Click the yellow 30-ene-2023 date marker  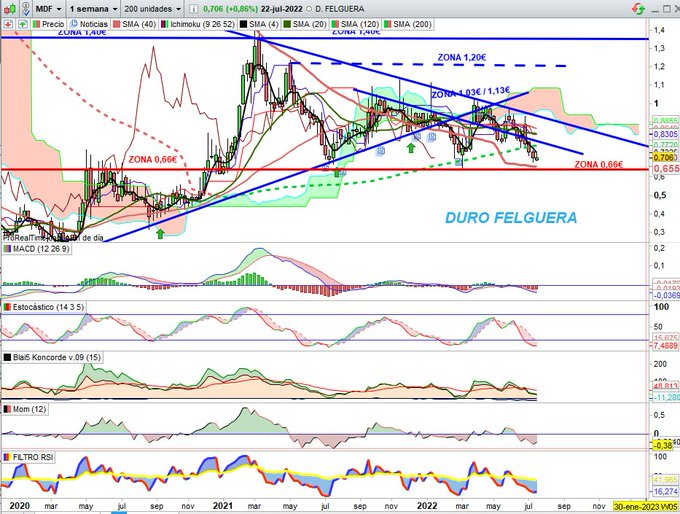(x=646, y=507)
